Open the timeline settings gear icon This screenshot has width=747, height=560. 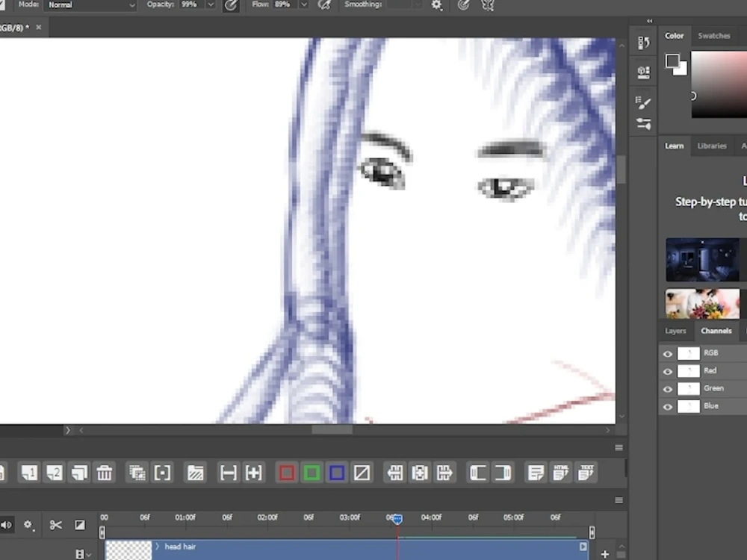[x=29, y=525]
